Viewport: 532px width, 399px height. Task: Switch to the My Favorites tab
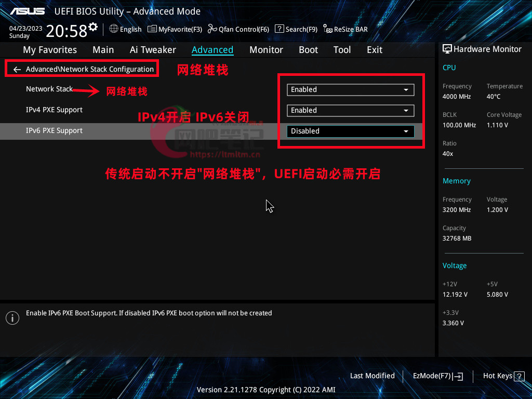pyautogui.click(x=50, y=50)
